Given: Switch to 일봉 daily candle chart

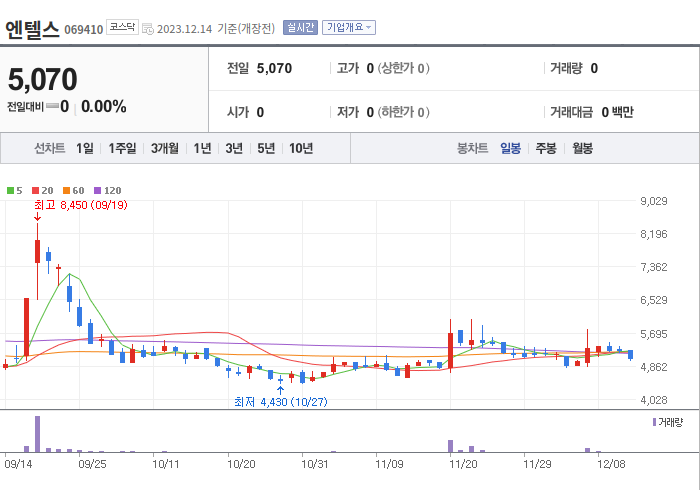Looking at the screenshot, I should tap(510, 148).
